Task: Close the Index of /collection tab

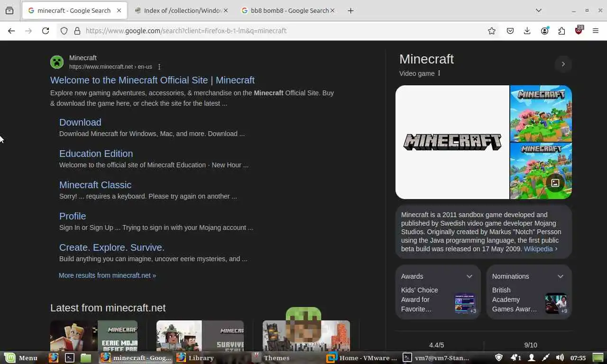Action: click(225, 10)
